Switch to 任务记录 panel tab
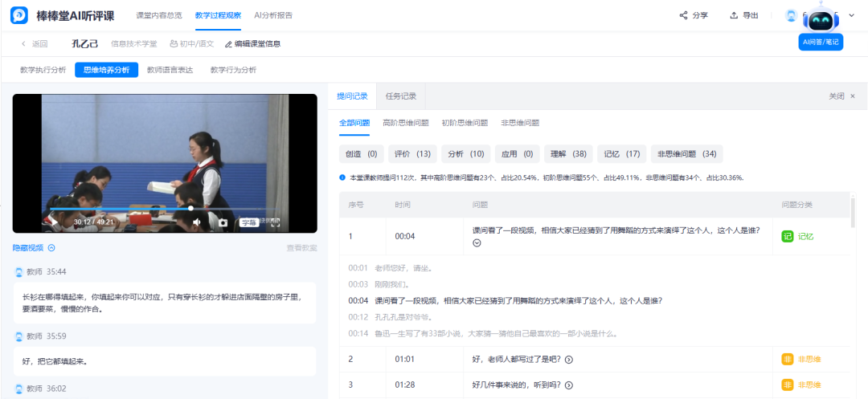 coord(401,96)
